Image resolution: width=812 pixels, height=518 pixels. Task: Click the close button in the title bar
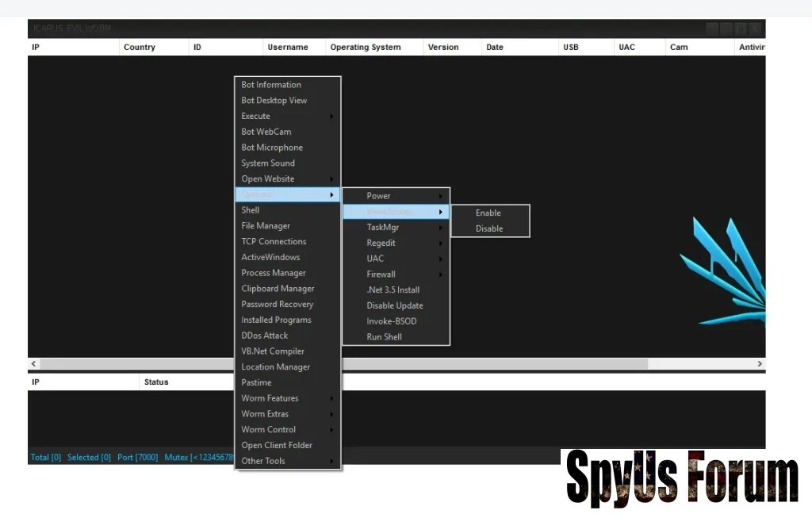point(755,29)
